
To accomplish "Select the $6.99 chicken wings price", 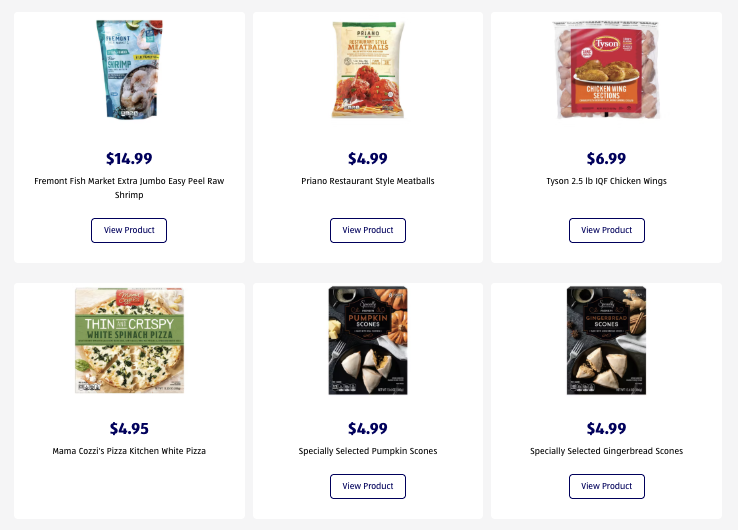I will click(606, 158).
